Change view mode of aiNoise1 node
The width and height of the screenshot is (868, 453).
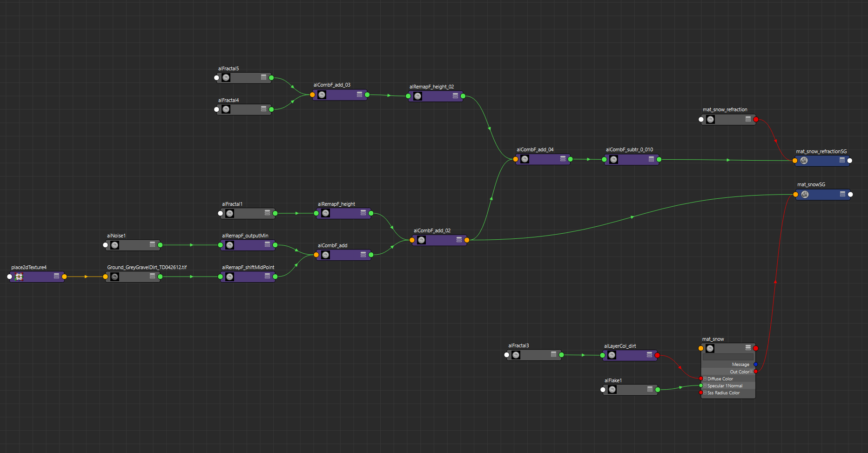click(x=152, y=244)
